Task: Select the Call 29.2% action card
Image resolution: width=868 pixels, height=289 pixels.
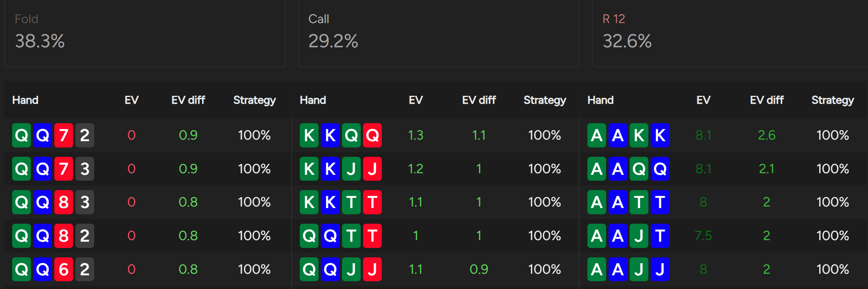Action: pyautogui.click(x=438, y=33)
